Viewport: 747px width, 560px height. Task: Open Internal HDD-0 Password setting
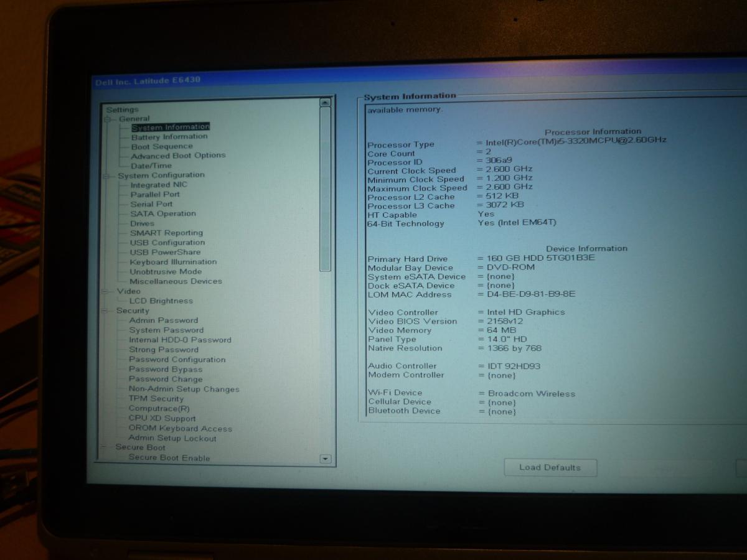180,340
